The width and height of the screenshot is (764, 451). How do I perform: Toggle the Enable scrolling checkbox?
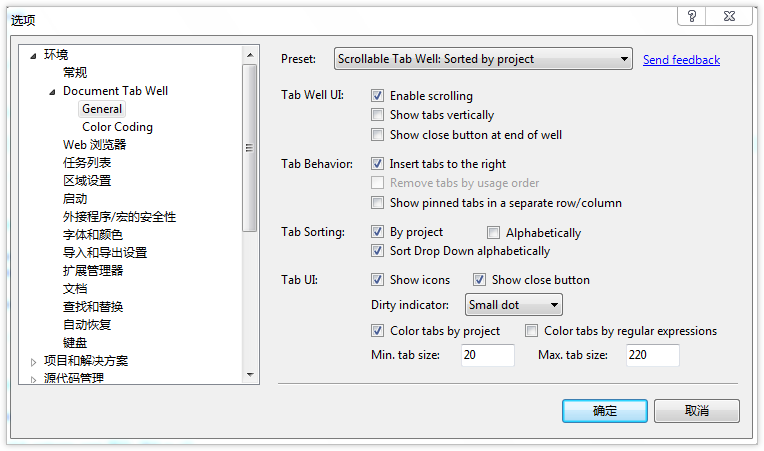[x=378, y=96]
